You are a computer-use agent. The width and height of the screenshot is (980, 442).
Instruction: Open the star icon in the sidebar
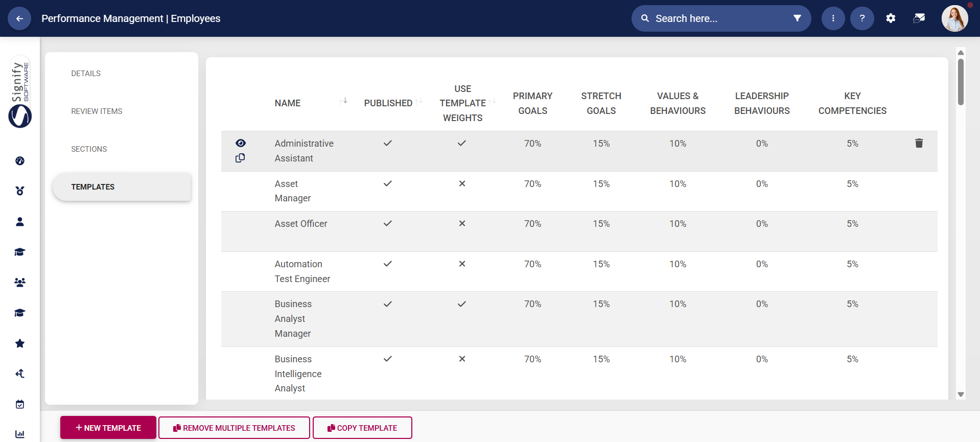coord(20,343)
